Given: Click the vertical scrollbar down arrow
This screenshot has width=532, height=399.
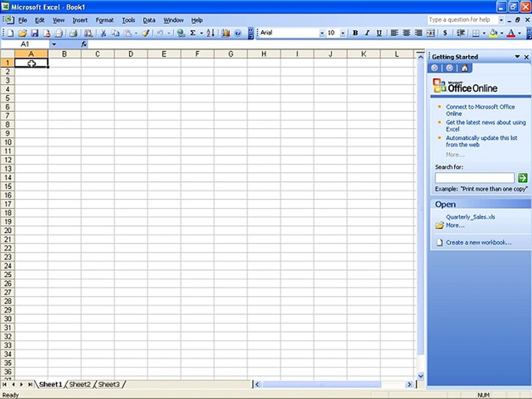Looking at the screenshot, I should (x=421, y=376).
